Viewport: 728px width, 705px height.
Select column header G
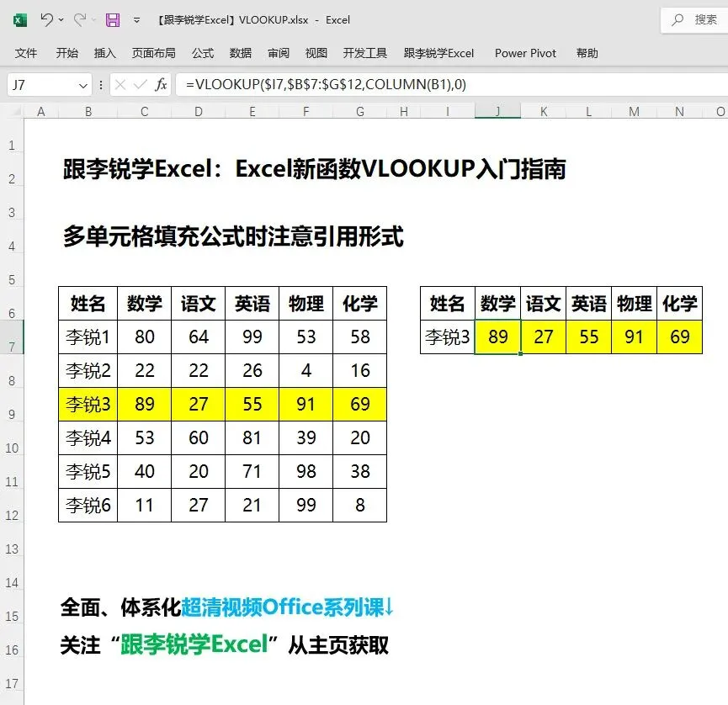click(360, 111)
